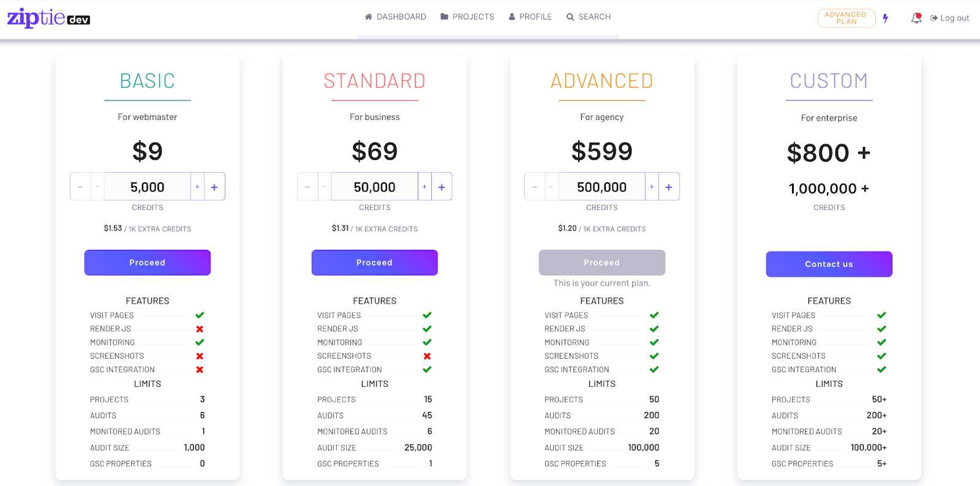Click the small plus on Advanced credits
The width and height of the screenshot is (980, 486).
click(x=652, y=187)
